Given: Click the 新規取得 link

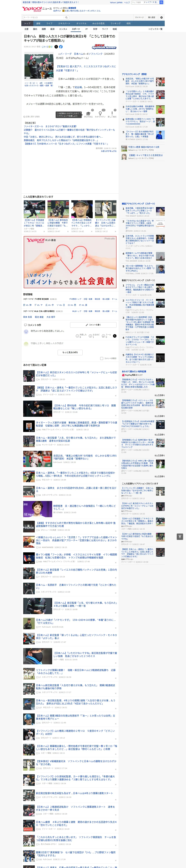Looking at the screenshot, I should 72,8.
